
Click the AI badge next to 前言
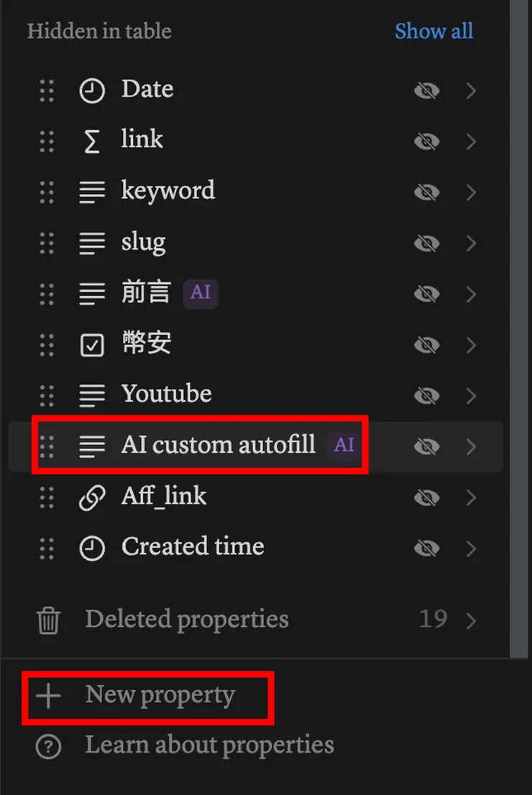coord(200,294)
